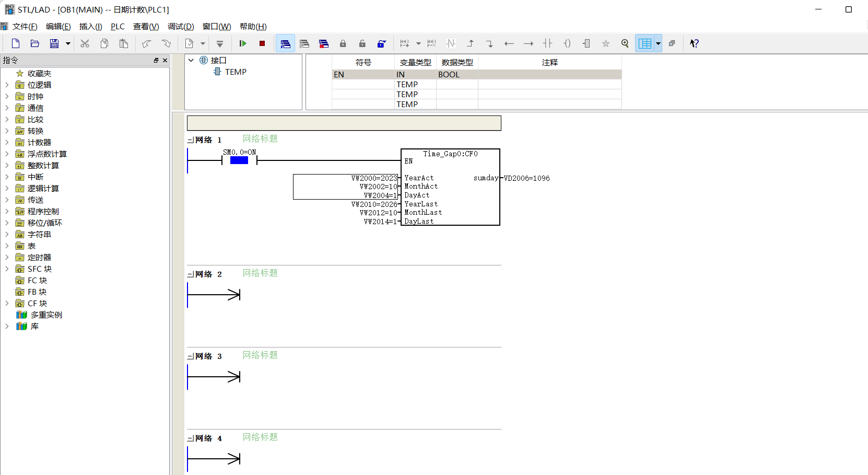The height and width of the screenshot is (475, 868).
Task: Stop program with red square icon
Action: (x=262, y=43)
